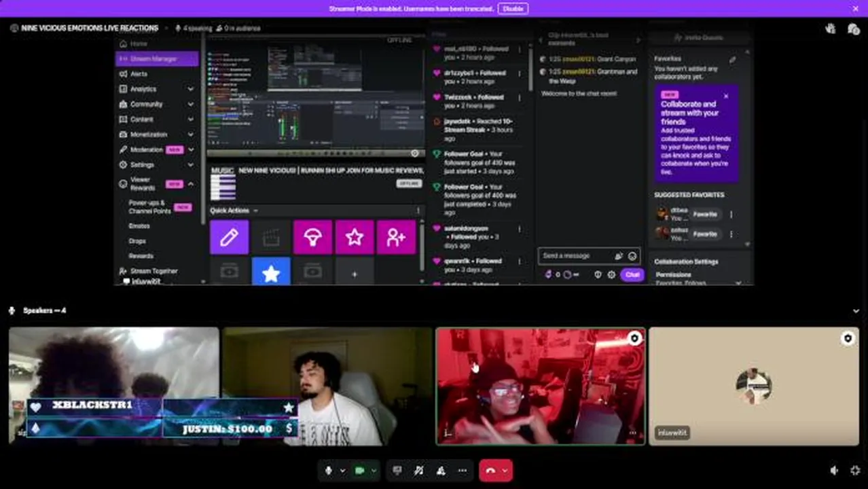Viewport: 868px width, 489px height.
Task: Click the purple Chat send button
Action: pos(632,275)
